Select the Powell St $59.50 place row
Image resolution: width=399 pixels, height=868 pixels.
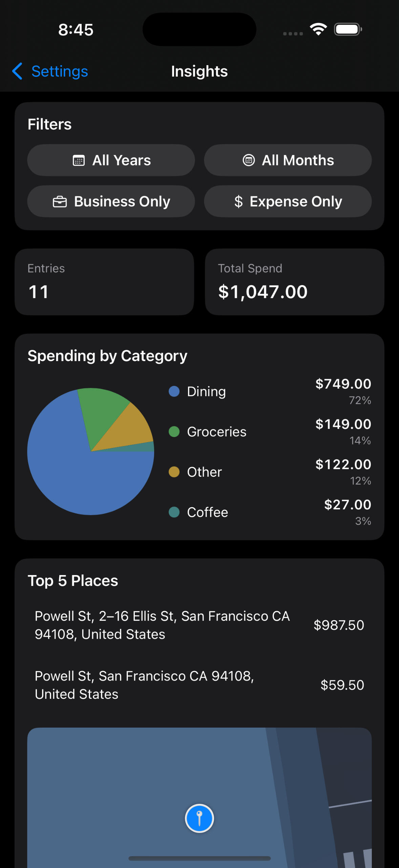pyautogui.click(x=199, y=685)
